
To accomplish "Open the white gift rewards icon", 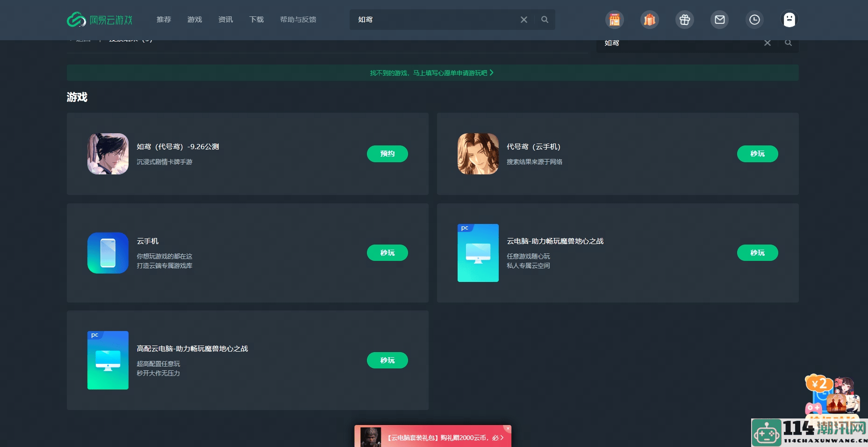I will pyautogui.click(x=685, y=20).
